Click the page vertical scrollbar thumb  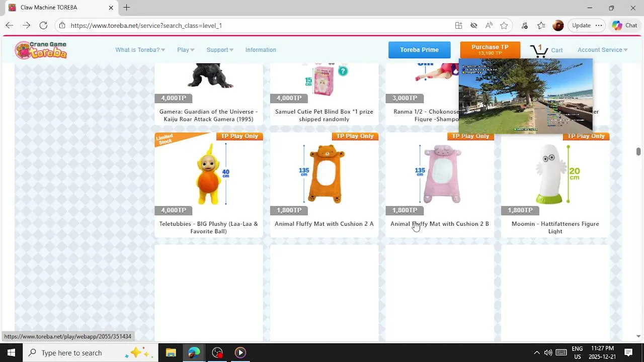pos(638,152)
